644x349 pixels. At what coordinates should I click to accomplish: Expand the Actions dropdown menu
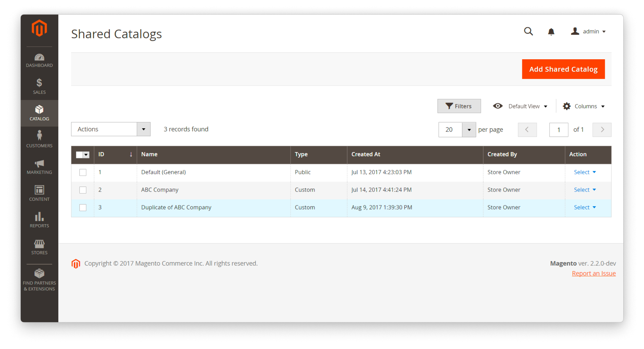tap(145, 129)
